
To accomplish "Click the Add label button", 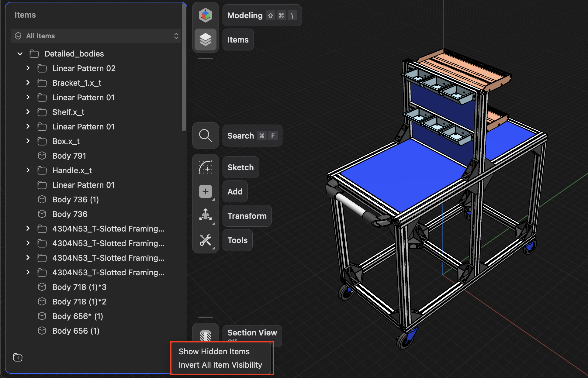I will coord(235,192).
